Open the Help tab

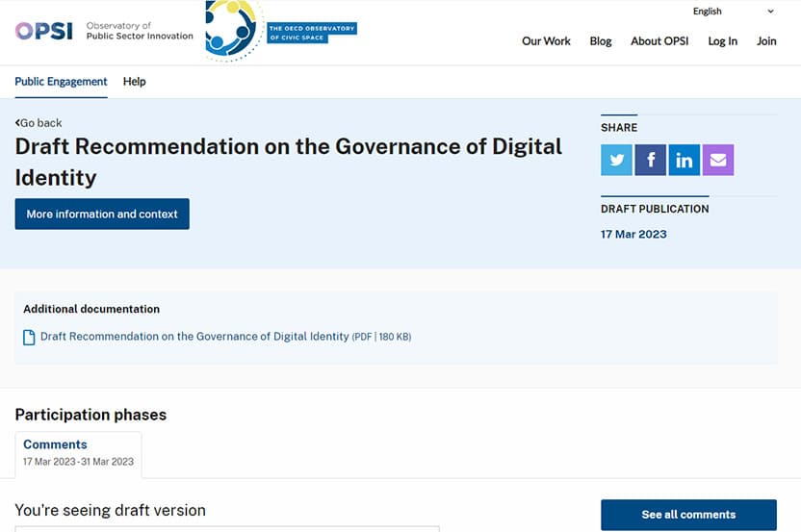tap(135, 82)
